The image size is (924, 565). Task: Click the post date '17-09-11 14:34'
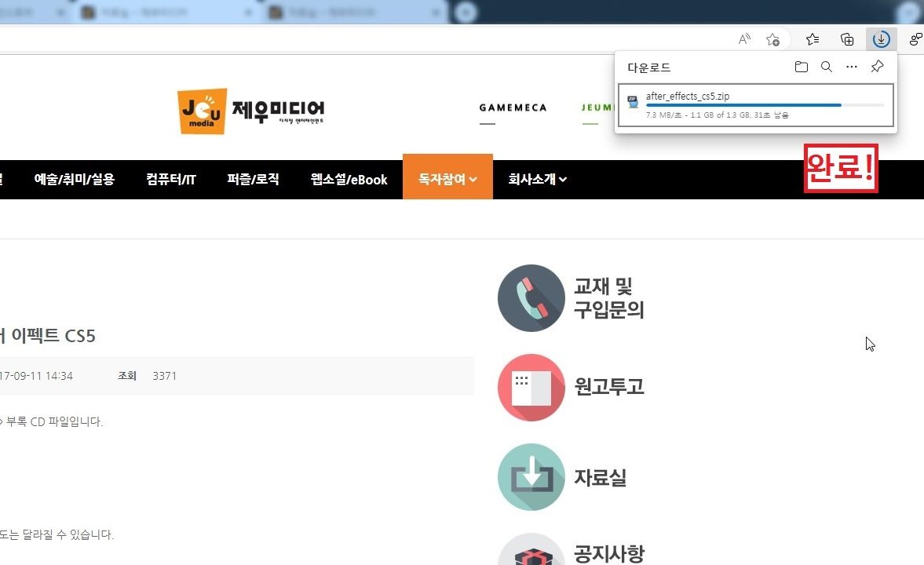pos(37,376)
